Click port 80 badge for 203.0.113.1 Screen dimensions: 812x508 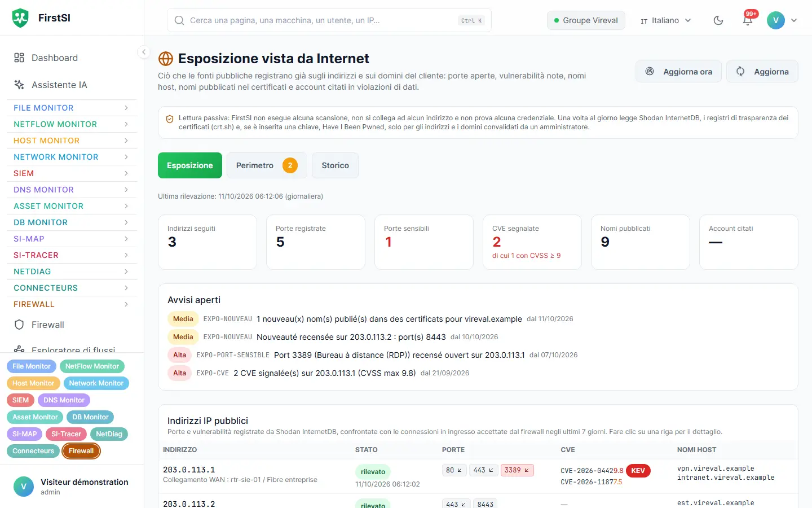click(x=454, y=470)
